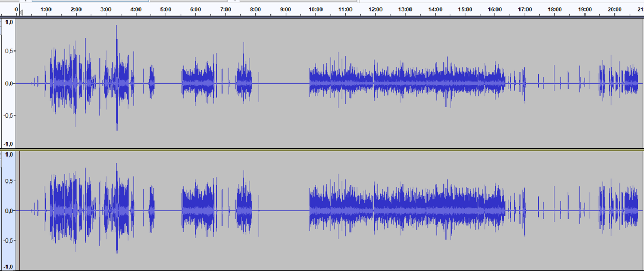This screenshot has height=271, width=644.
Task: Click the 0 mark on the timeline ruler
Action: pos(16,10)
